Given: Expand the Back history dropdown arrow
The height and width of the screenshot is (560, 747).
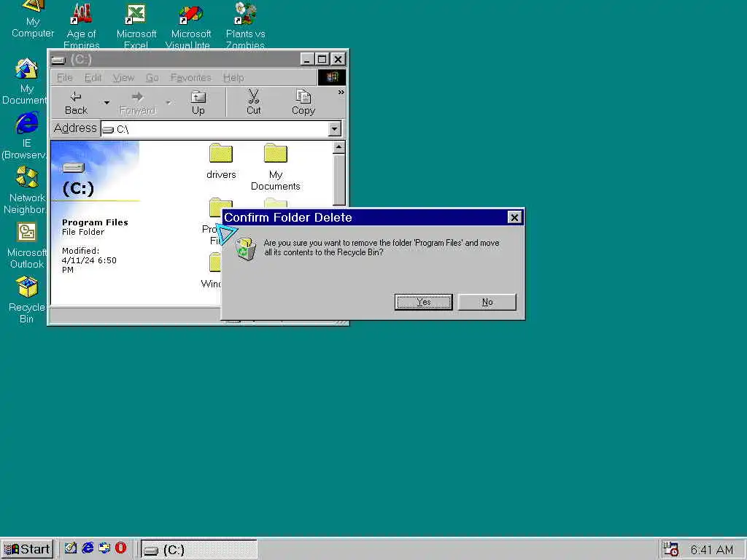Looking at the screenshot, I should [107, 102].
